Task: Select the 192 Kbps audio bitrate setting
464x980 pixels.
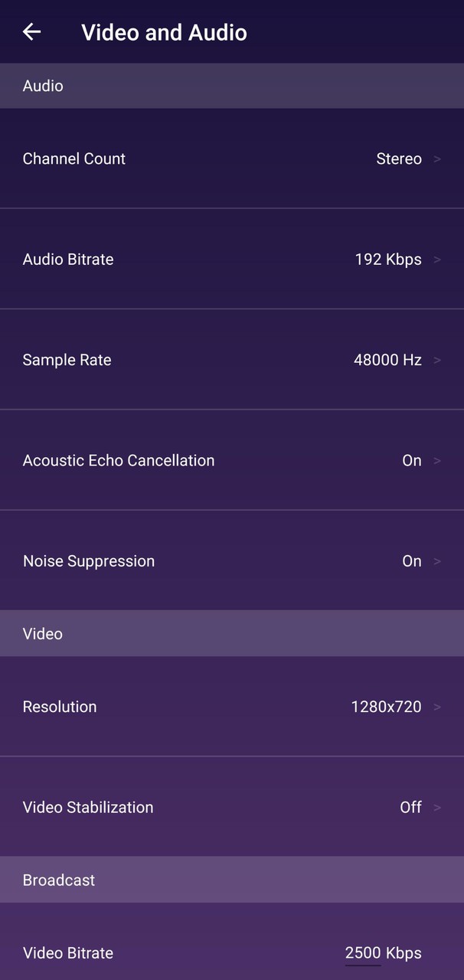Action: (x=388, y=259)
